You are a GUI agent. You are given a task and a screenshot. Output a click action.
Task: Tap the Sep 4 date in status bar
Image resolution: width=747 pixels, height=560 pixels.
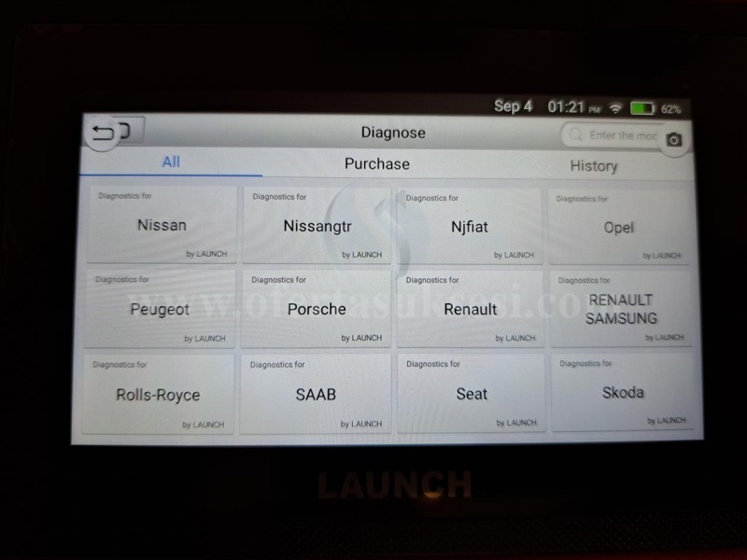(x=513, y=105)
